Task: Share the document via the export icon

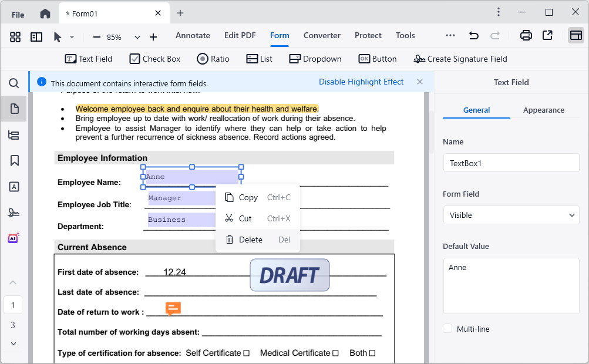Action: coord(547,35)
